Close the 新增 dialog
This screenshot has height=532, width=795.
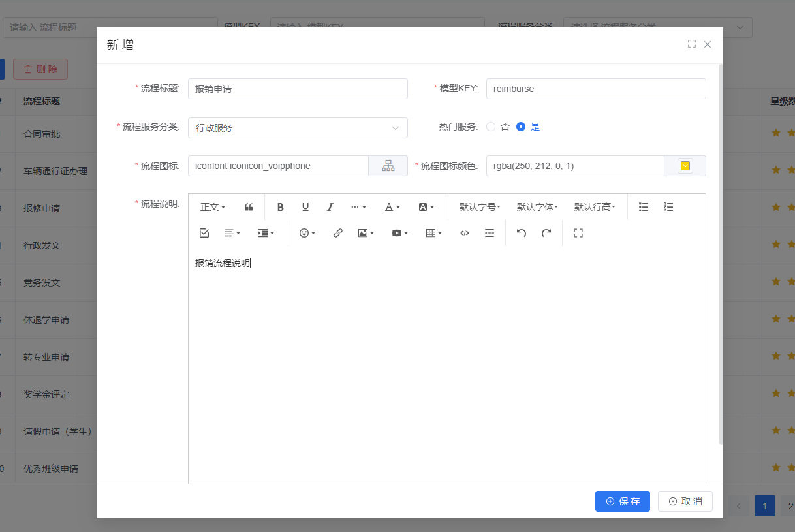pyautogui.click(x=708, y=44)
